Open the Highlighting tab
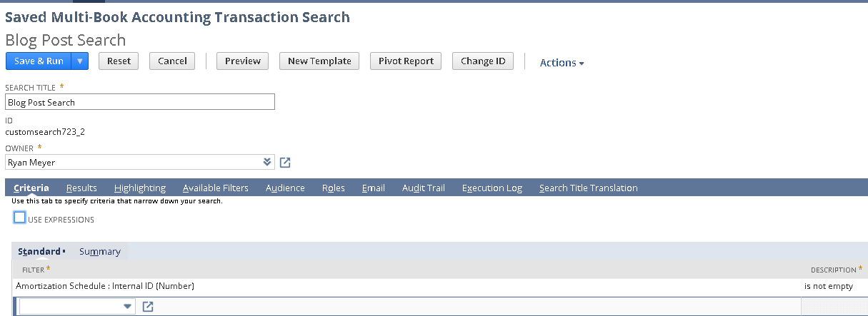The height and width of the screenshot is (316, 868). click(x=140, y=188)
